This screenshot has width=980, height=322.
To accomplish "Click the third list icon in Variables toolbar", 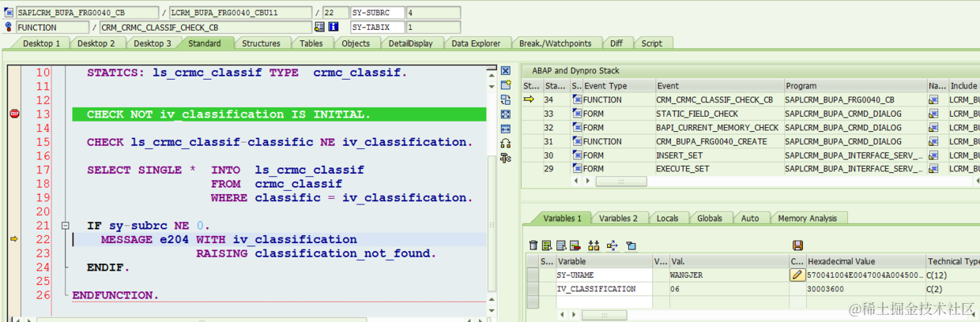I will (x=560, y=245).
